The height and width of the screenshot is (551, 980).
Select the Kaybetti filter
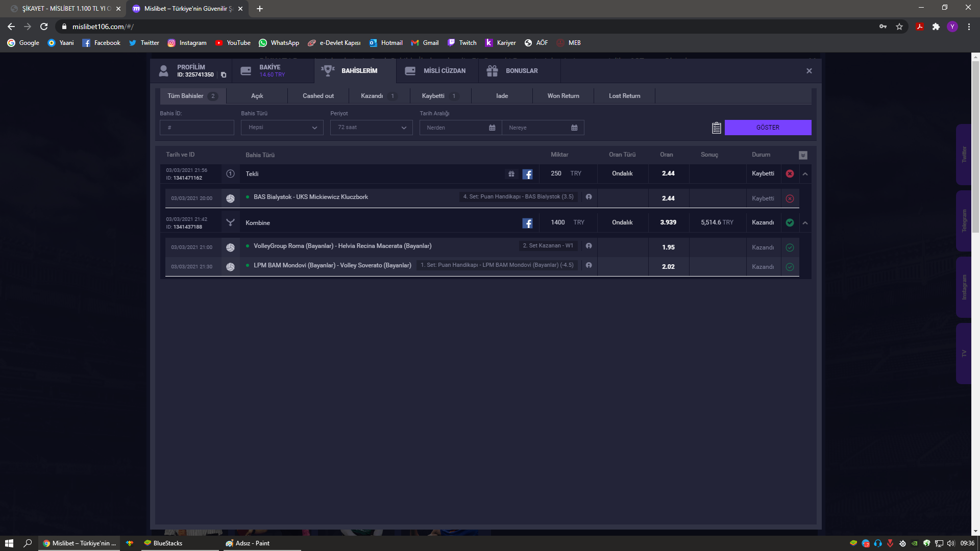point(440,96)
